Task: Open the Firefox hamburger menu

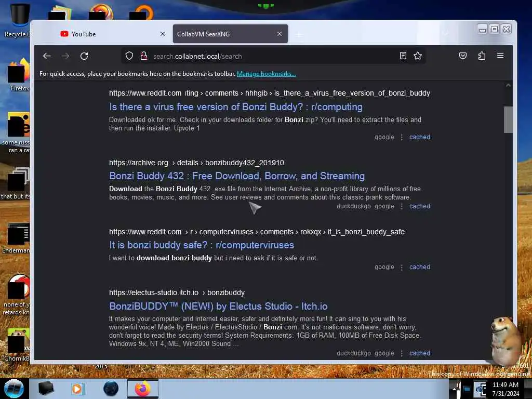Action: [x=500, y=55]
